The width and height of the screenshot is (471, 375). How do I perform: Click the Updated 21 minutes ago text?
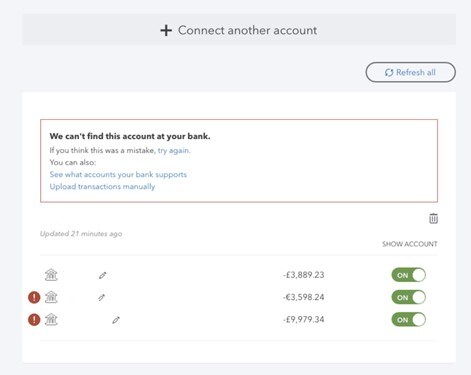pos(81,234)
